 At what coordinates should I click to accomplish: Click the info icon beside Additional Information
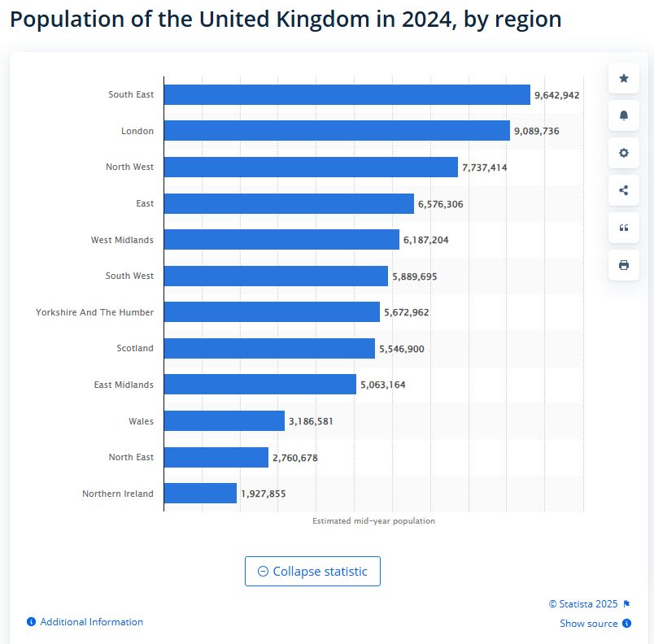pos(30,622)
